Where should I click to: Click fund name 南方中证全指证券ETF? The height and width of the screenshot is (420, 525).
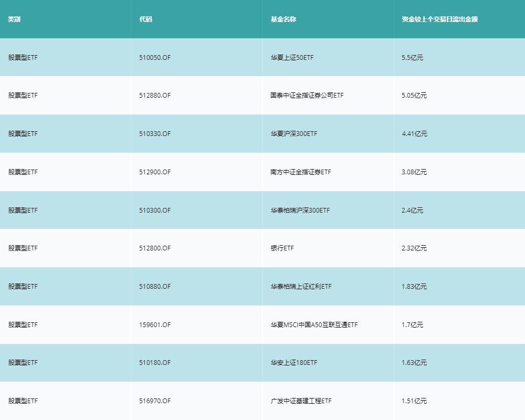(301, 172)
